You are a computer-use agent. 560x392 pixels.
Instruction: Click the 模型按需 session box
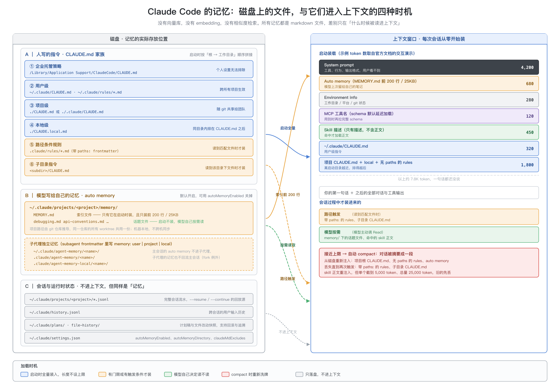coord(429,235)
